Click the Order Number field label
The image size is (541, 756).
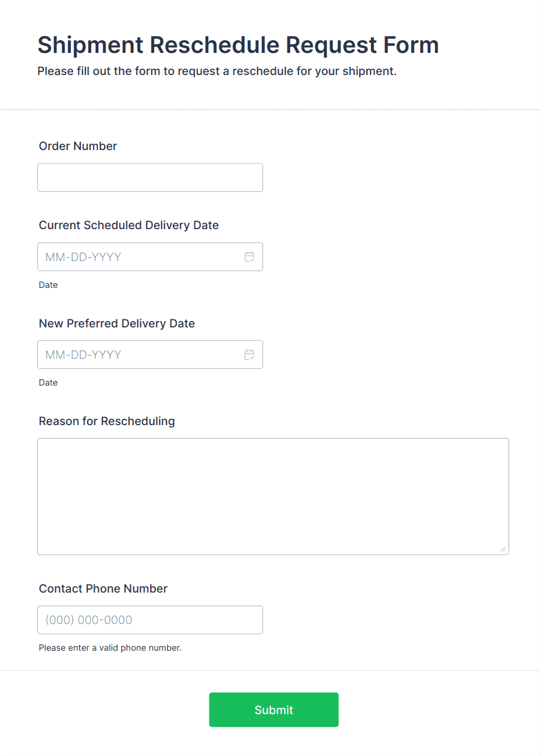tap(78, 146)
